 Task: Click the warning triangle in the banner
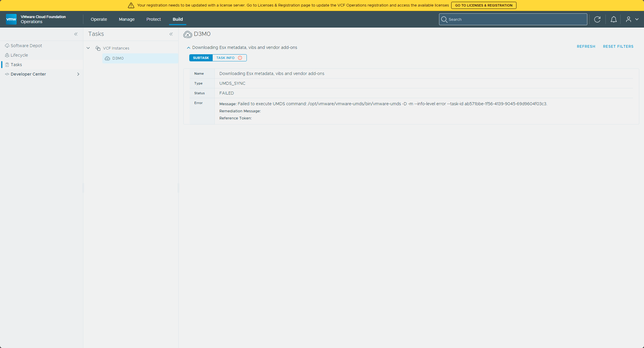coord(131,5)
